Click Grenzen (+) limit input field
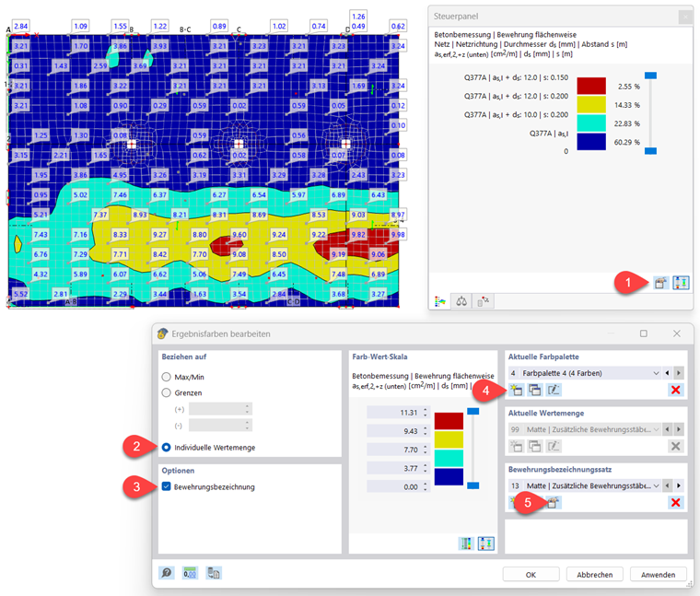This screenshot has height=596, width=700. click(x=220, y=409)
